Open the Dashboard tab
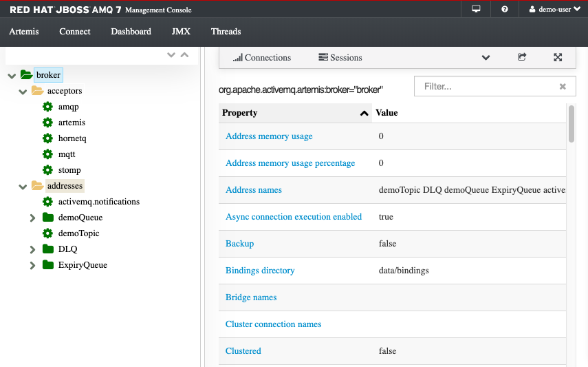Screen dimensions: 588x367 pyautogui.click(x=131, y=32)
